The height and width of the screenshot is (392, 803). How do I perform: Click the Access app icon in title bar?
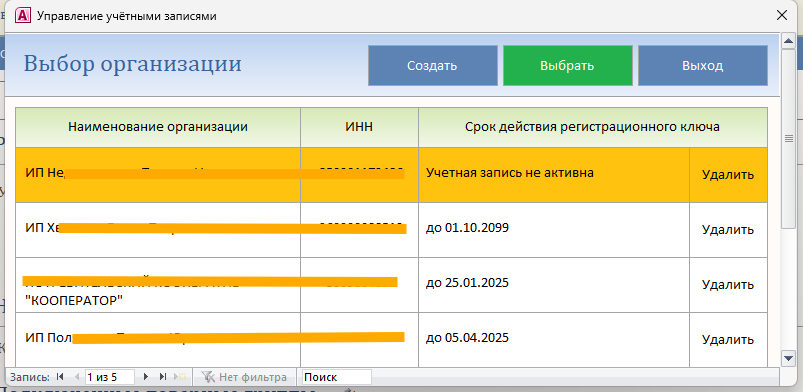coord(22,15)
